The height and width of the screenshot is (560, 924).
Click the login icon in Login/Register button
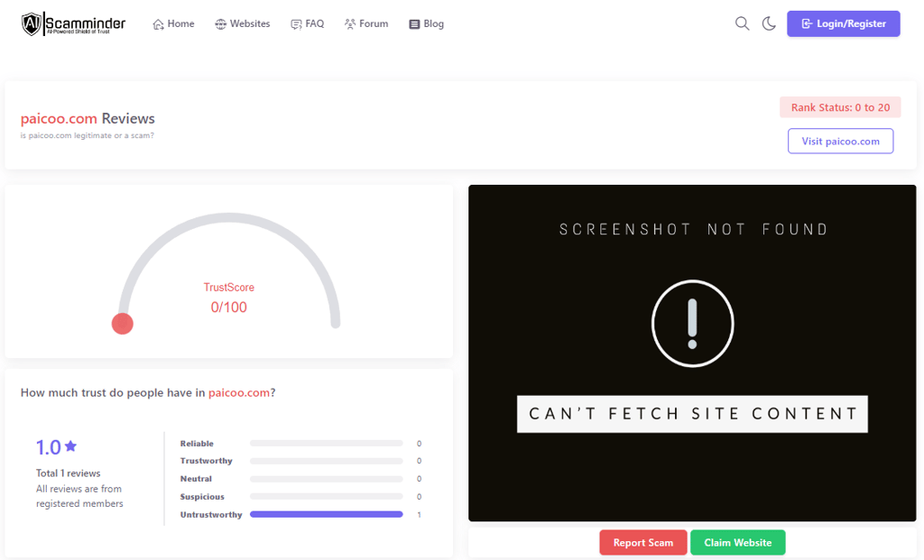[x=807, y=23]
